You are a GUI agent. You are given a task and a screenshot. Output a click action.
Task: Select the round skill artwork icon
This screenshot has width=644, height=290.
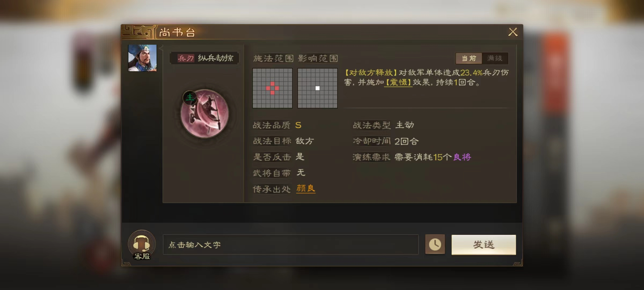click(205, 114)
